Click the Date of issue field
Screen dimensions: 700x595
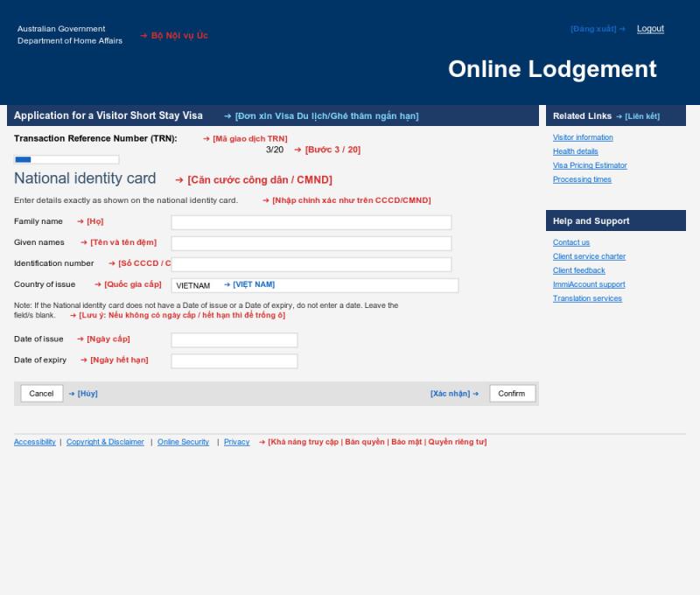point(234,339)
